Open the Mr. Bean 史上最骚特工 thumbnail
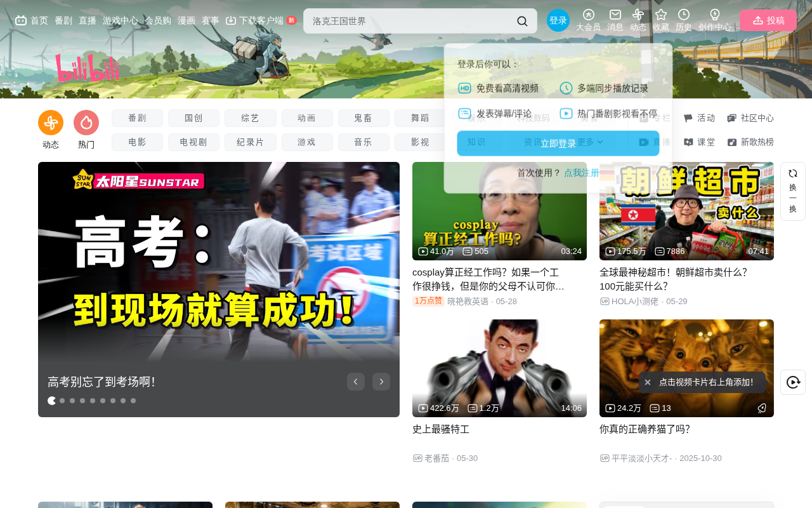The image size is (812, 508). point(499,368)
